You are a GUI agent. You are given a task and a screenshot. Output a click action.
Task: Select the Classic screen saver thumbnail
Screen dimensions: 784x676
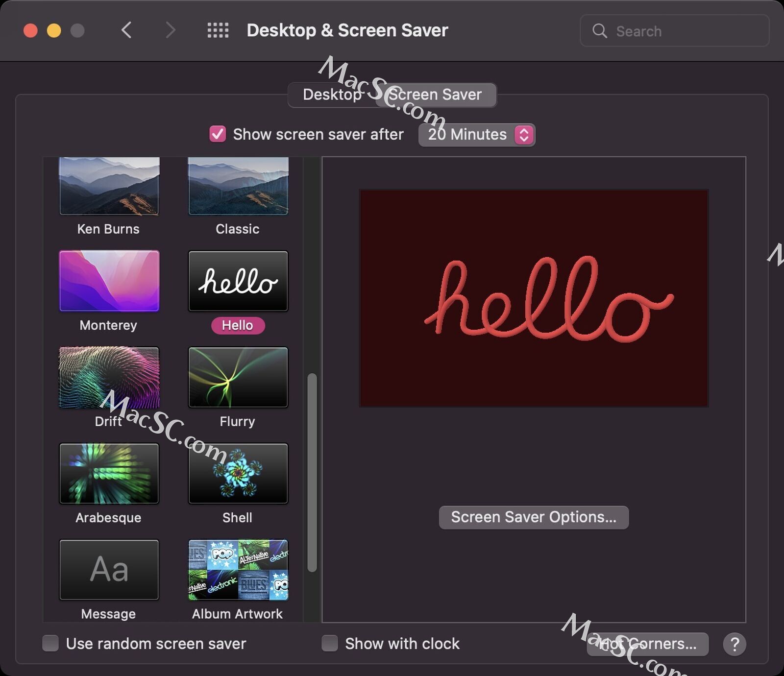(x=238, y=186)
